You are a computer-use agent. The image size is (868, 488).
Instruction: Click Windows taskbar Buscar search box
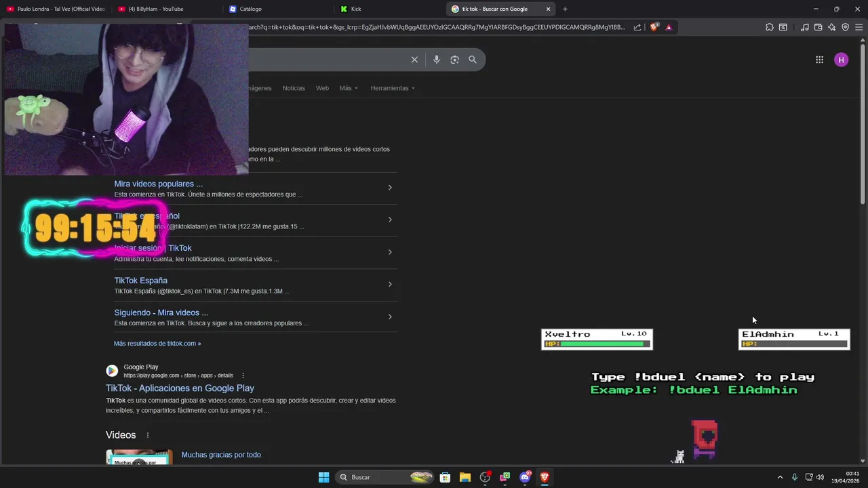coord(385,477)
